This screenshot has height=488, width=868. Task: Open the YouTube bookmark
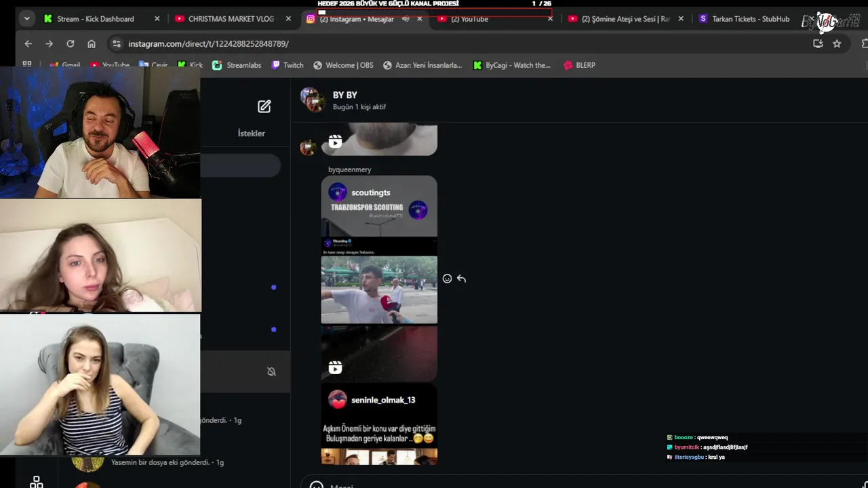[110, 65]
